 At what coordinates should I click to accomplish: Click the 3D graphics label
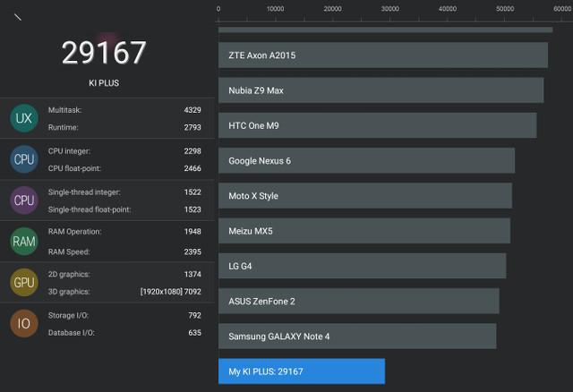(x=69, y=292)
